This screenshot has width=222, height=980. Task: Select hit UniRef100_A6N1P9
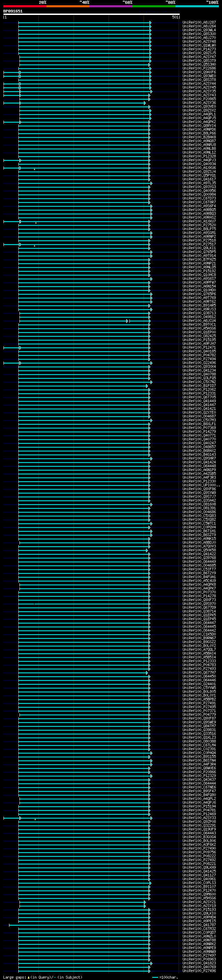[199, 470]
